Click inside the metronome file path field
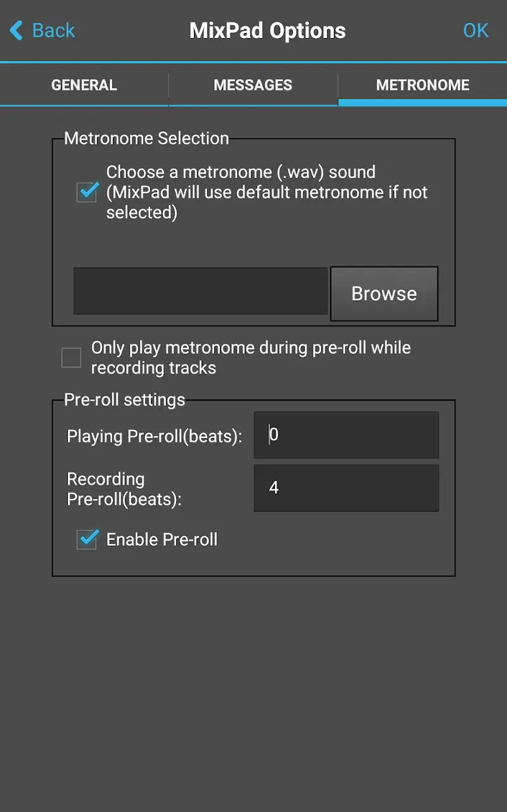 (200, 291)
